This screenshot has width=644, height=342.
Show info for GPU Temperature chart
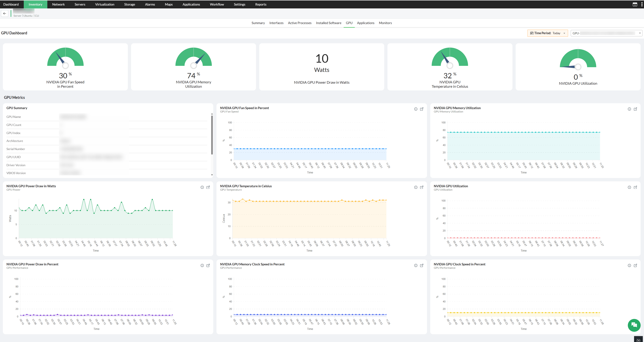pyautogui.click(x=416, y=187)
